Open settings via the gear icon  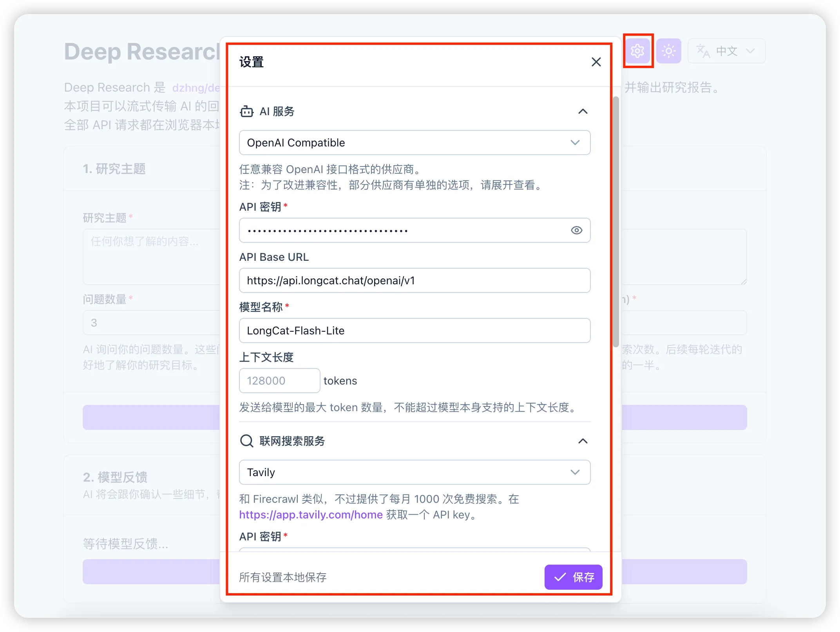637,51
